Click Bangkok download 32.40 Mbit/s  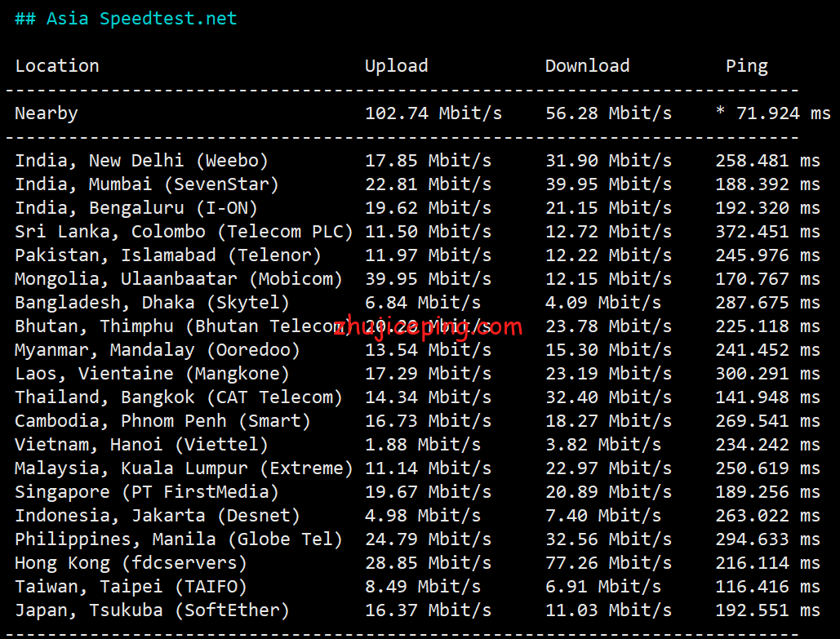(609, 397)
